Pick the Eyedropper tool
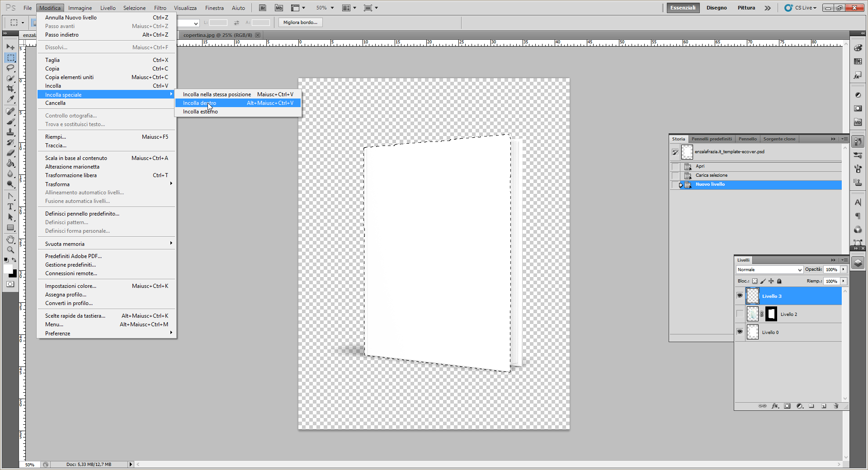 click(x=10, y=99)
